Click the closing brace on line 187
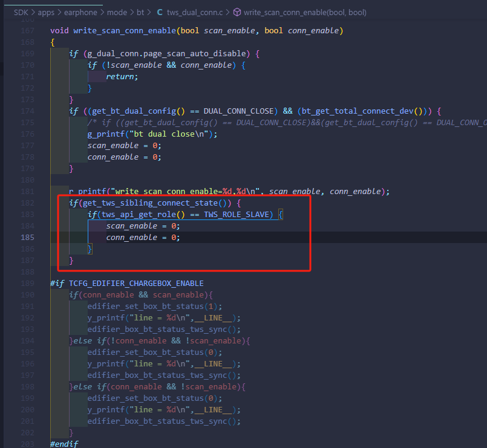 [71, 261]
